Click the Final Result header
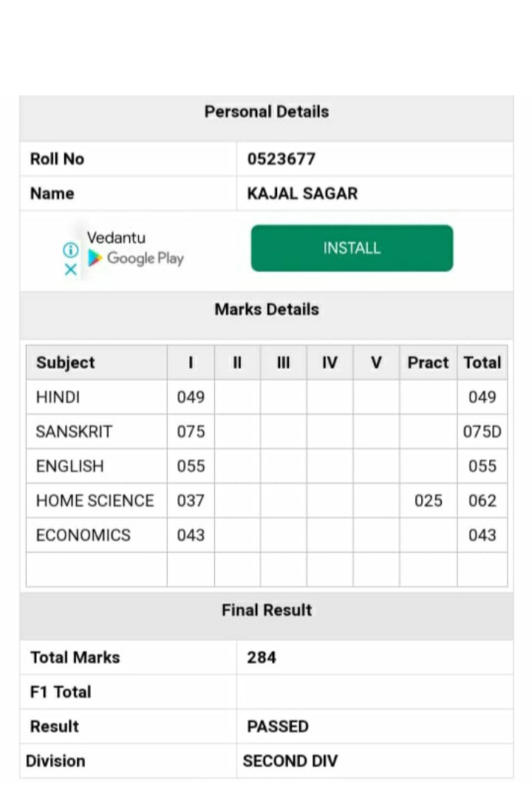The height and width of the screenshot is (799, 532). click(267, 610)
